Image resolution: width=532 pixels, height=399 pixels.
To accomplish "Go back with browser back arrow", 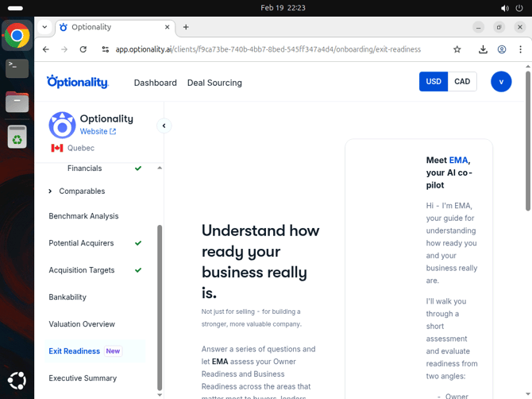I will [x=46, y=49].
